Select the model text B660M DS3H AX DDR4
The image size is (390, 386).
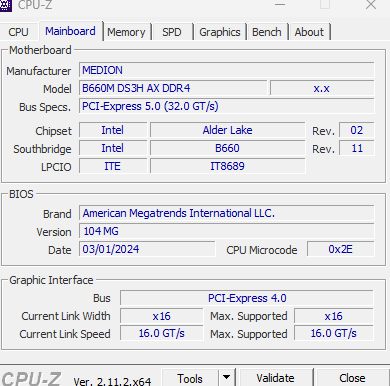[x=136, y=88]
